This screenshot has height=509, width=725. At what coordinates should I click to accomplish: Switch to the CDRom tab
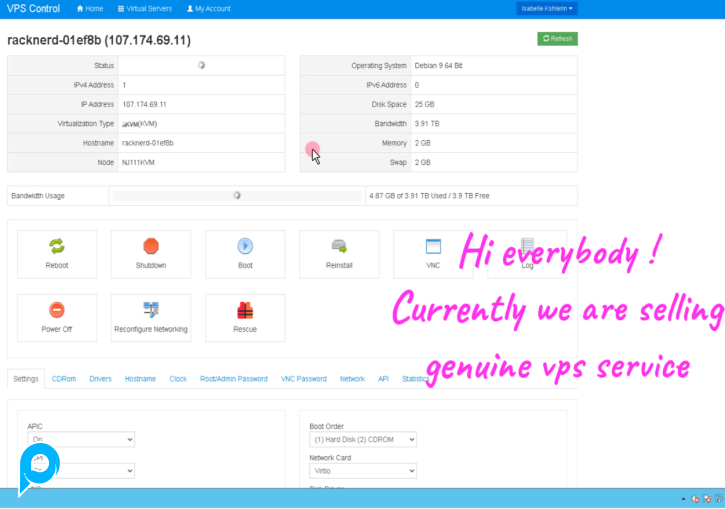pos(64,379)
